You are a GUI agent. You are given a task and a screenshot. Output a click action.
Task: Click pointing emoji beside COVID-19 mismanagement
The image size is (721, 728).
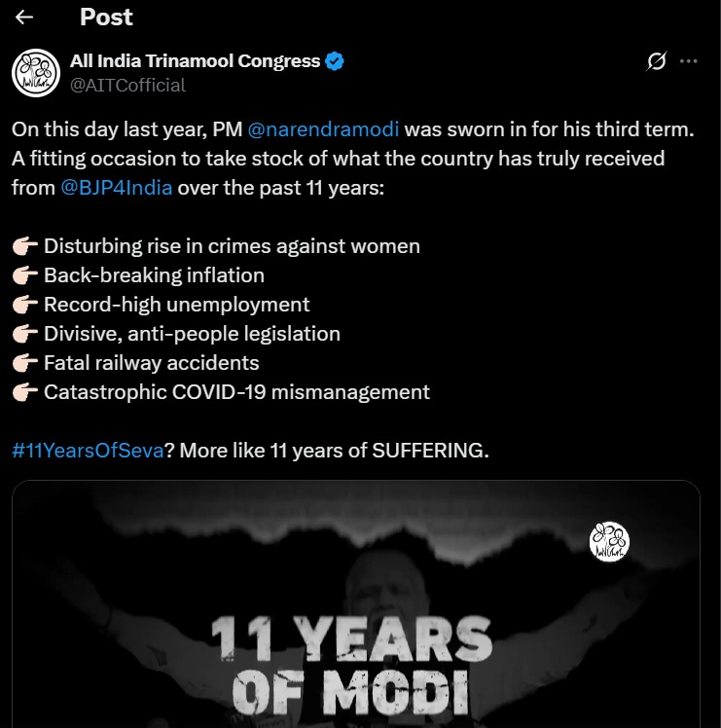pyautogui.click(x=24, y=392)
